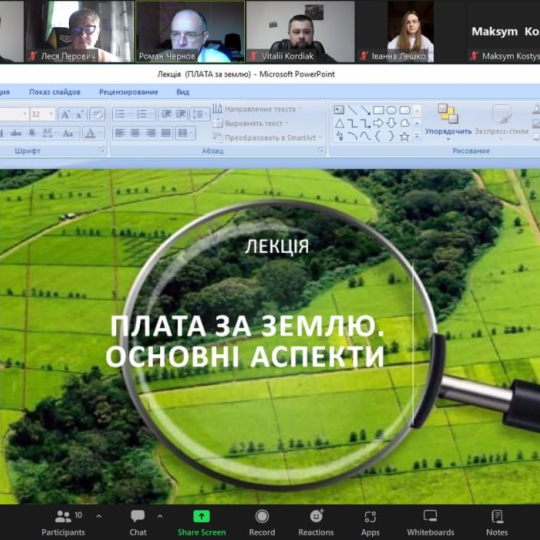Open the font size dropdown showing 32

click(51, 114)
